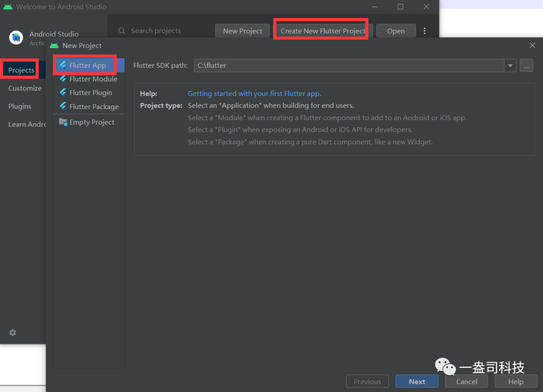Screen dimensions: 543x392
Task: Select Empty Project option
Action: click(88, 122)
